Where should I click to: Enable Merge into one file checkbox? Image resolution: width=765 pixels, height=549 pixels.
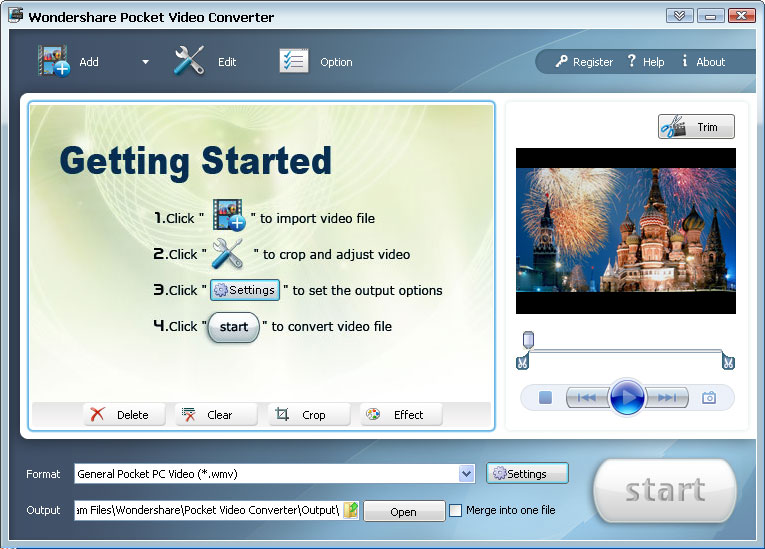coord(455,510)
